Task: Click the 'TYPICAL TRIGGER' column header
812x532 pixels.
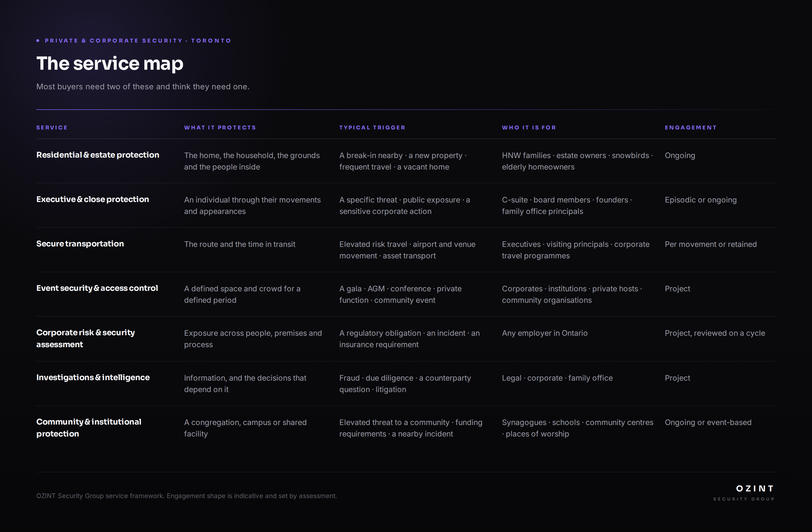Action: point(372,128)
